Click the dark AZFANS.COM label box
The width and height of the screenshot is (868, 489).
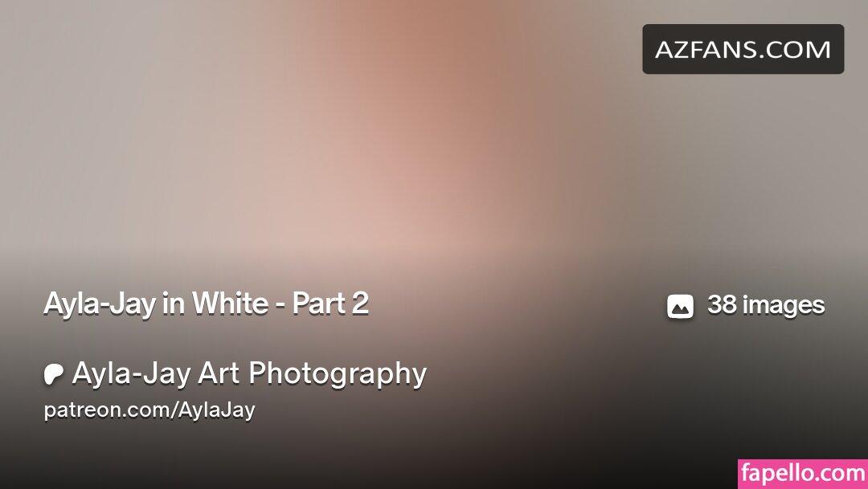[743, 50]
